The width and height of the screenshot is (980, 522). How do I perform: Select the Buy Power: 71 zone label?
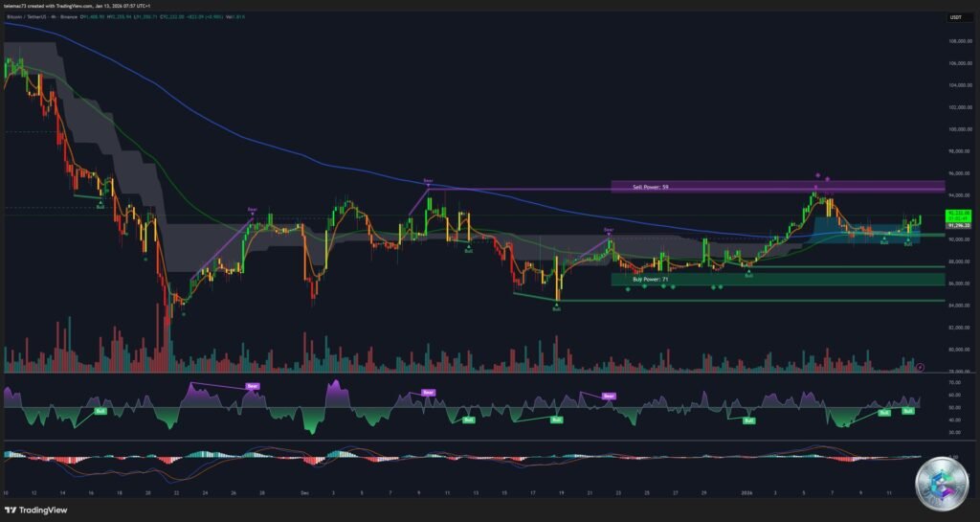tap(651, 279)
